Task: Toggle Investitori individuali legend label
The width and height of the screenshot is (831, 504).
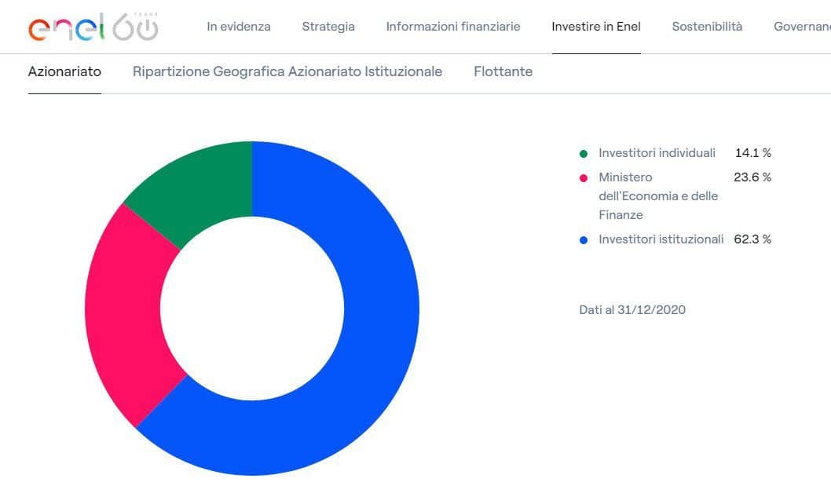Action: point(657,153)
